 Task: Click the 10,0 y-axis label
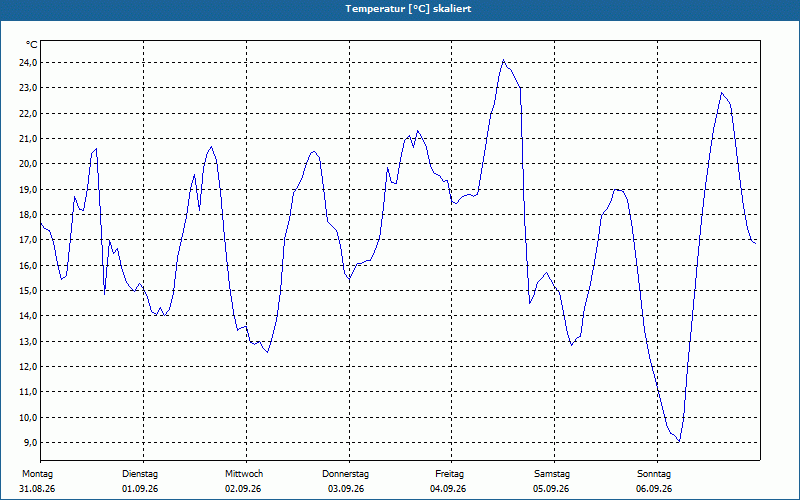[28, 417]
